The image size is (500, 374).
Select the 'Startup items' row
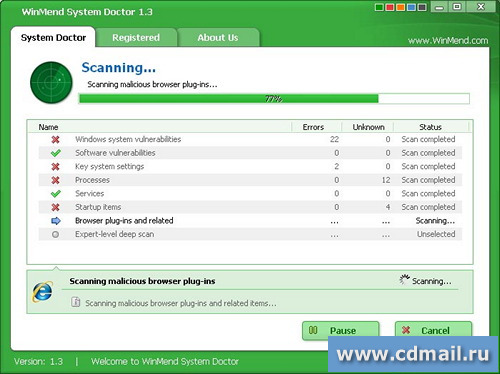250,207
